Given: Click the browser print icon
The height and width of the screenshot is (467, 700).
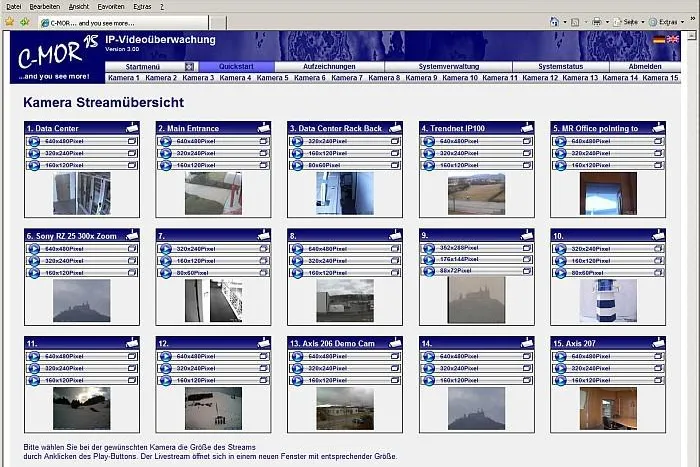Looking at the screenshot, I should [x=596, y=21].
